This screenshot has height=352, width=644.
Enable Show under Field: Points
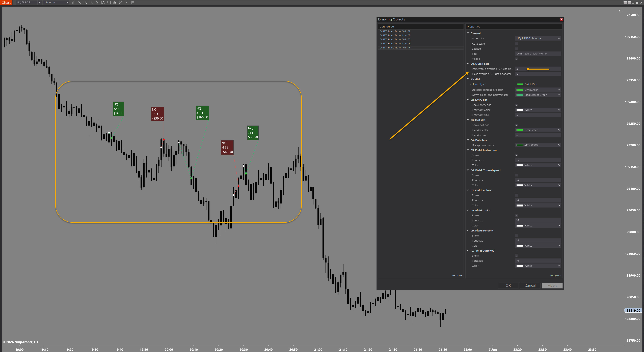tap(517, 195)
